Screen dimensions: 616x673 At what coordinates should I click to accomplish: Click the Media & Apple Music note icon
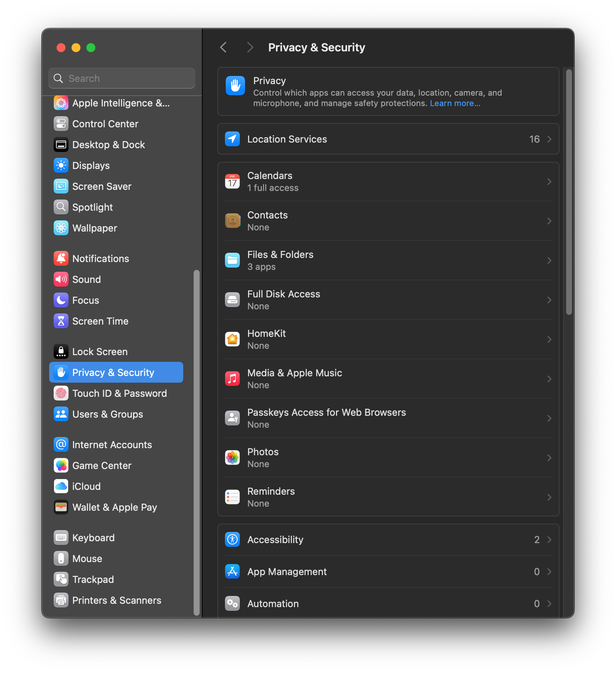[232, 379]
